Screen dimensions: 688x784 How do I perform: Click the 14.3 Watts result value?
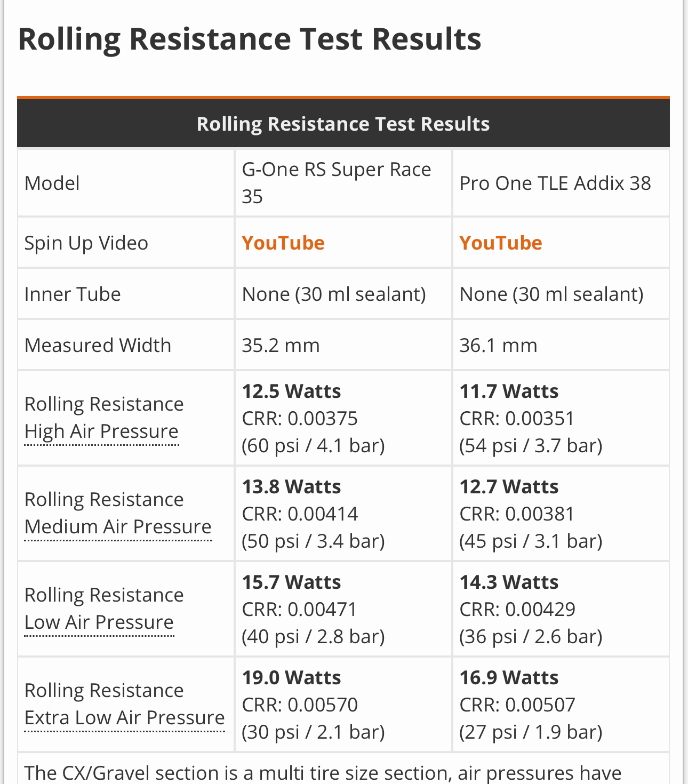coord(509,582)
